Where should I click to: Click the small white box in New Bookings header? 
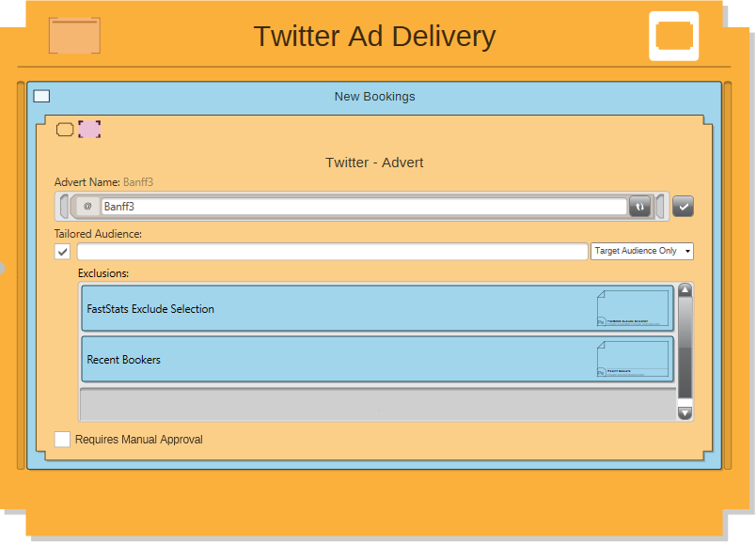click(x=41, y=96)
